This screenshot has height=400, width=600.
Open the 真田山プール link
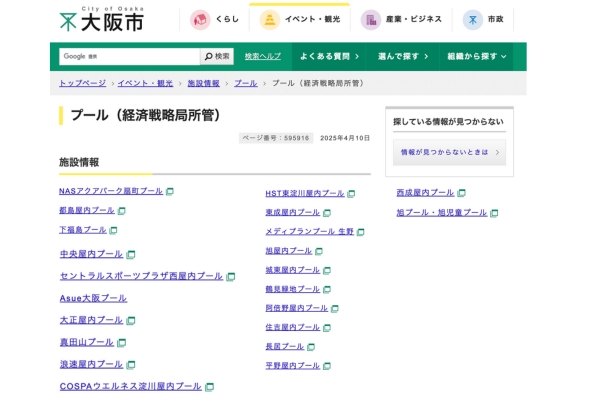tap(86, 342)
